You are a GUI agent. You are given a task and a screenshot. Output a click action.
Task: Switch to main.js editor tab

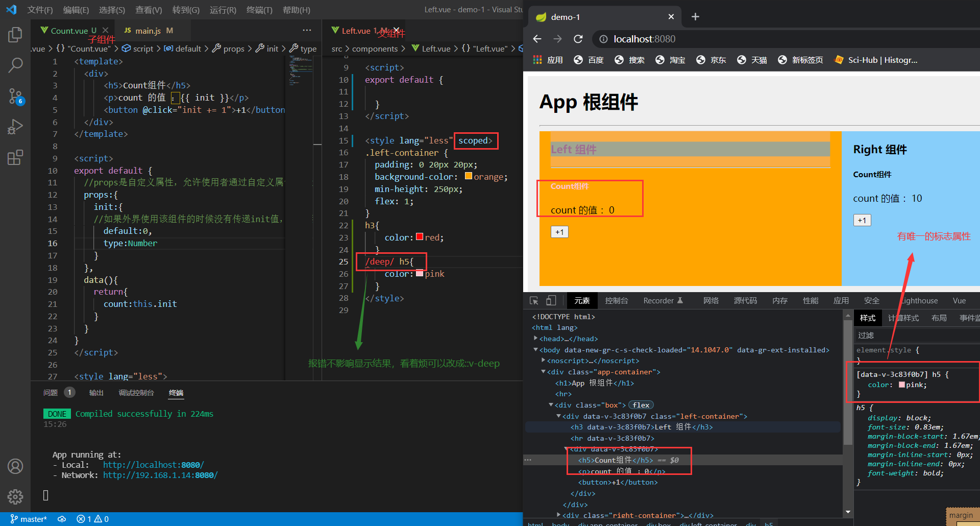click(149, 31)
